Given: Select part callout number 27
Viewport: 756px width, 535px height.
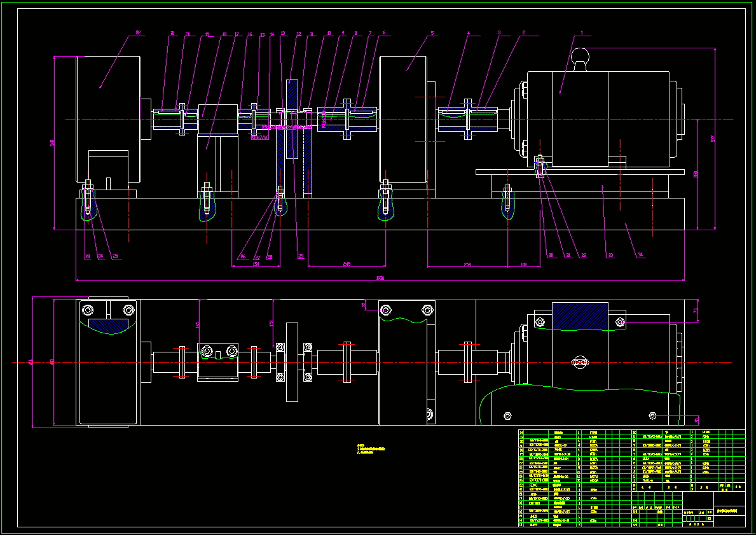Looking at the screenshot, I should pos(257,257).
